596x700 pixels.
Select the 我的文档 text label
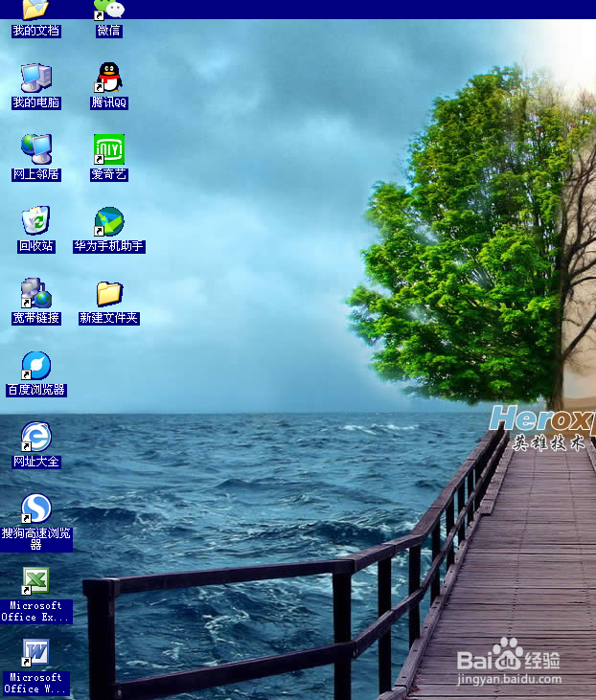pos(36,31)
